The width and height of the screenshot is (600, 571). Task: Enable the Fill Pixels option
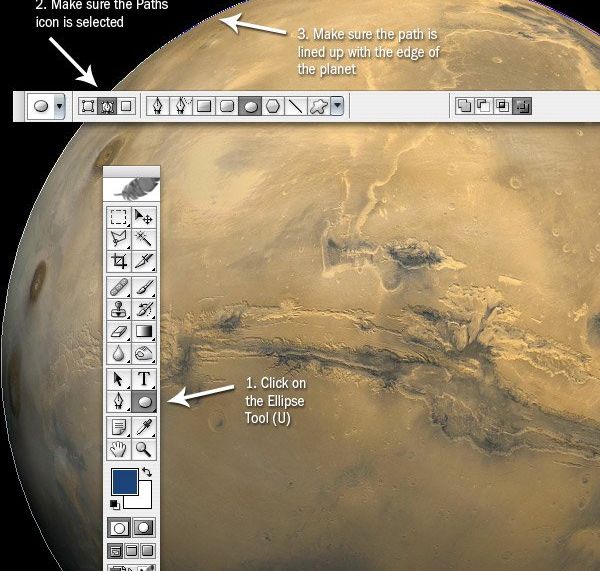126,106
